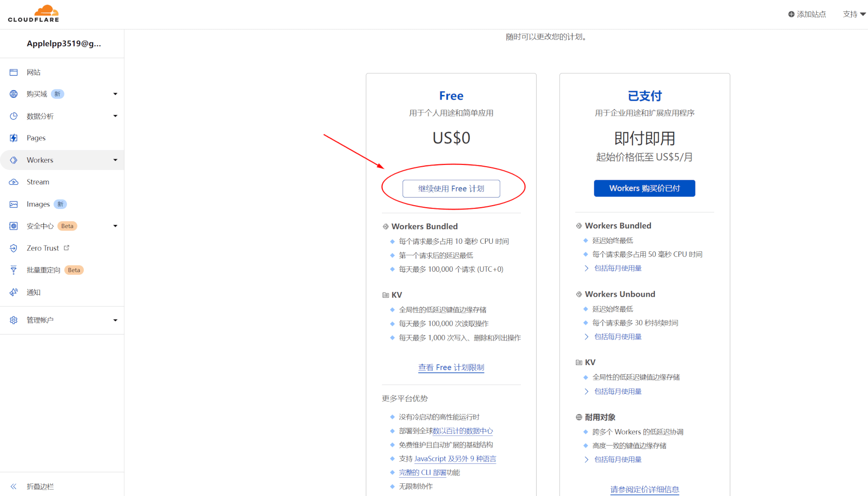Open the 网站 menu item
868x496 pixels.
[62, 72]
